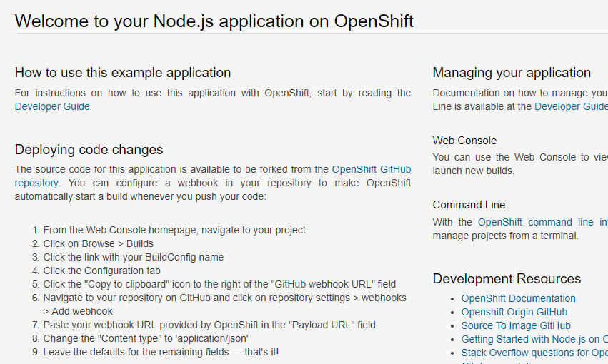Open Developer Guide link under How to use
608x364 pixels.
tap(52, 106)
